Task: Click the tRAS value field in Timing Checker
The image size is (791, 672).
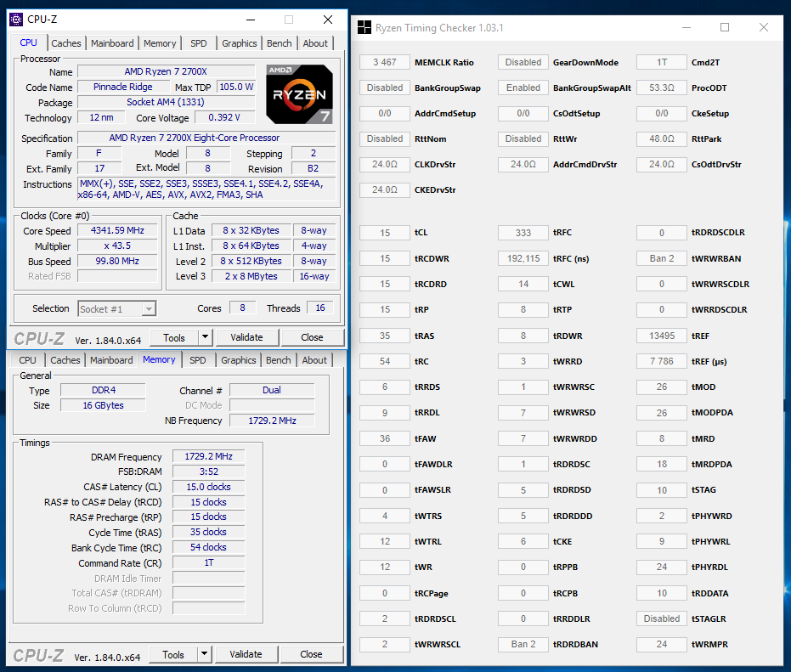Action: (x=384, y=336)
